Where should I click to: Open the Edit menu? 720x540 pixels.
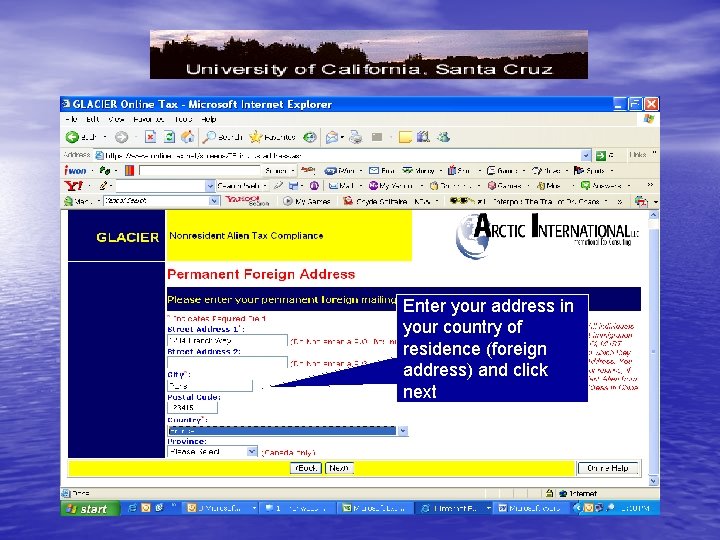92,119
